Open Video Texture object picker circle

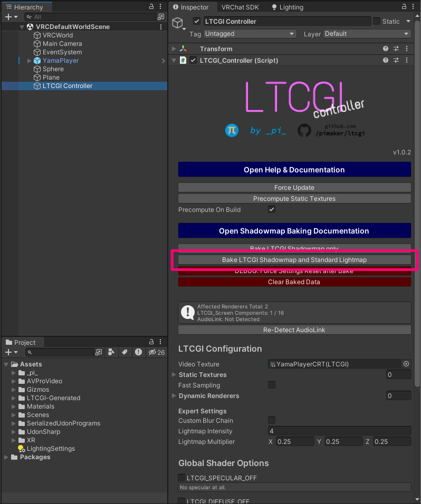coord(406,364)
